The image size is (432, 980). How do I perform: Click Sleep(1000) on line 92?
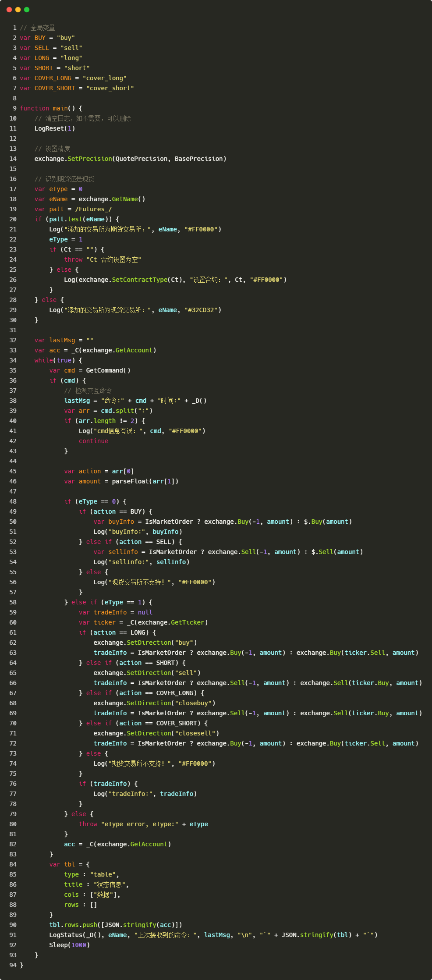(70, 945)
